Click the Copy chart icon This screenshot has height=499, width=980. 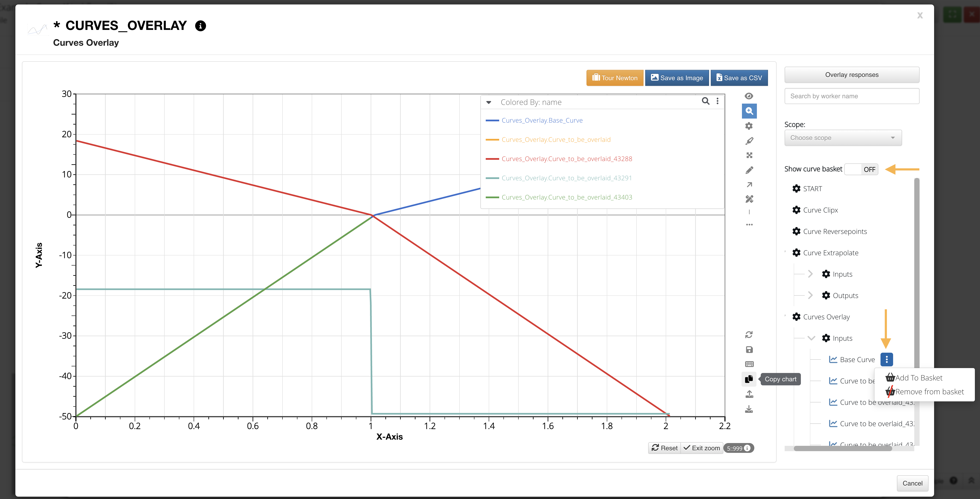coord(749,379)
